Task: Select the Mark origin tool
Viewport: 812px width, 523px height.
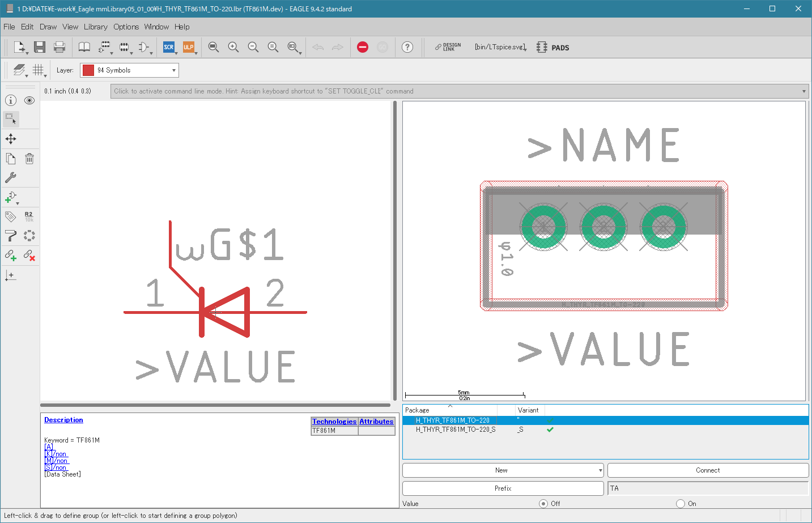Action: (x=11, y=275)
